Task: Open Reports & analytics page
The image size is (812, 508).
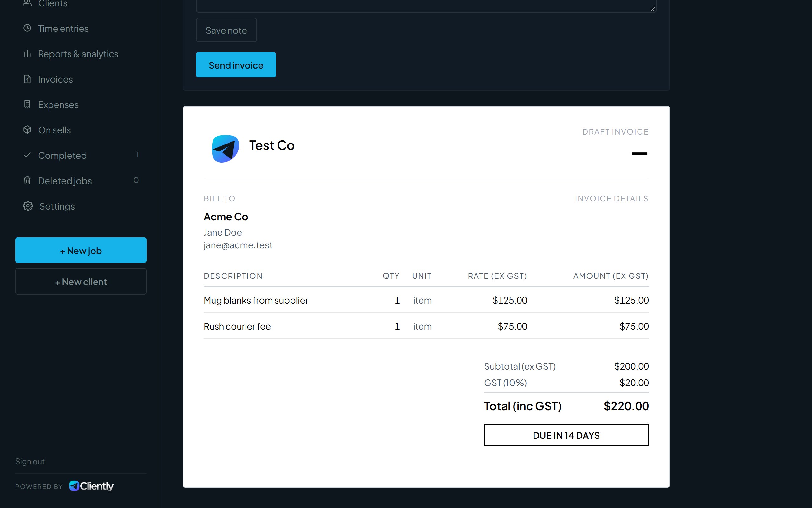Action: [81, 54]
